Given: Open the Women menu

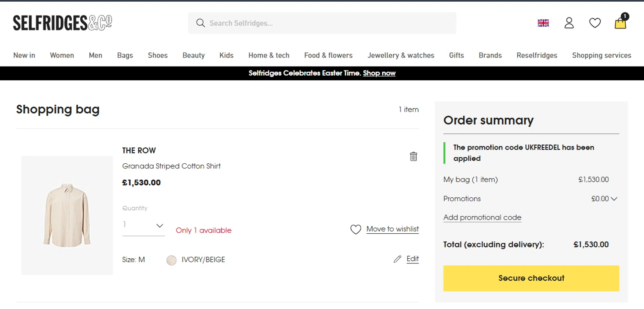Looking at the screenshot, I should click(x=62, y=55).
